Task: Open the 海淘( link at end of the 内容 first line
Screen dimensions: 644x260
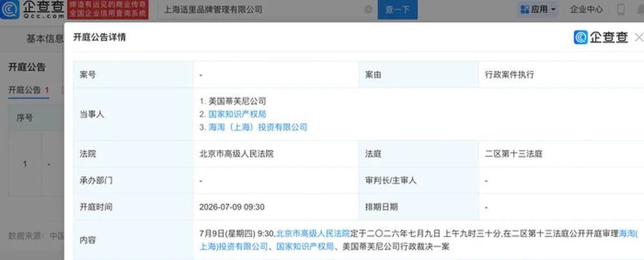Action: click(629, 234)
